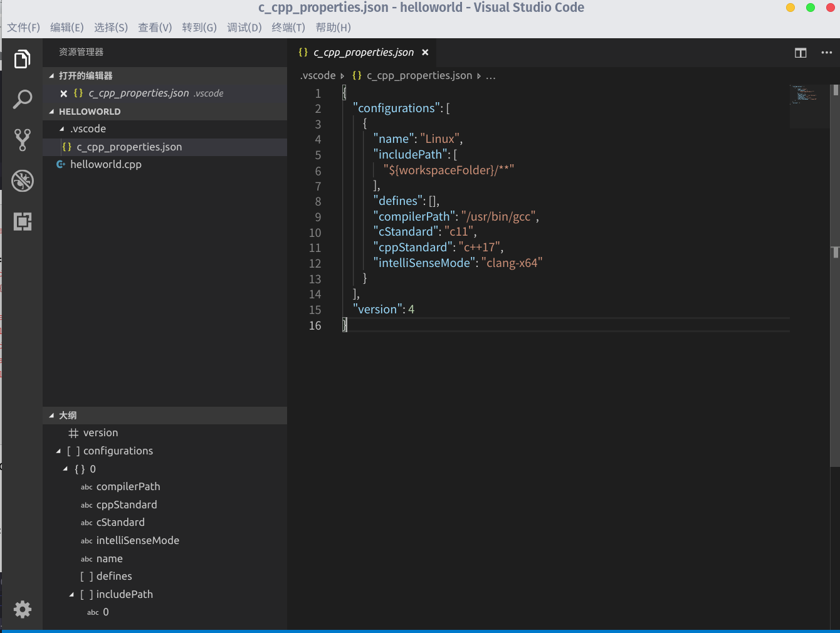
Task: Open the More Actions ellipsis menu
Action: click(827, 53)
